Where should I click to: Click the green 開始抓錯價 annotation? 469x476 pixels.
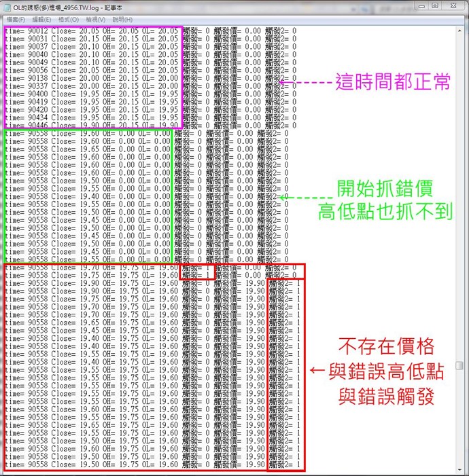pos(384,189)
